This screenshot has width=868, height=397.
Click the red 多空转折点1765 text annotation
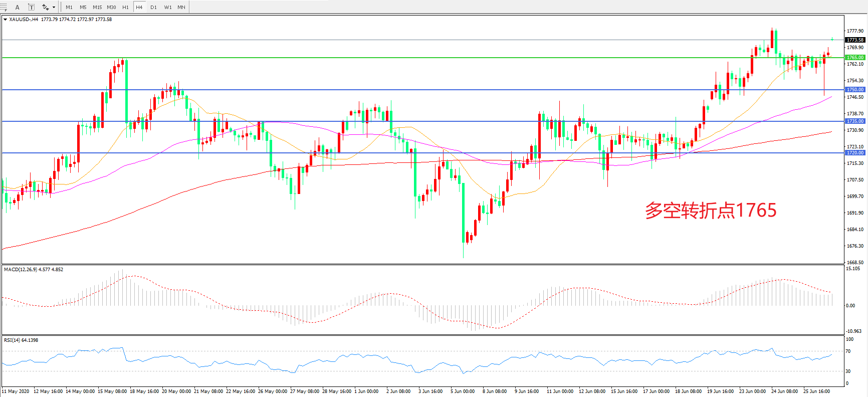(710, 211)
